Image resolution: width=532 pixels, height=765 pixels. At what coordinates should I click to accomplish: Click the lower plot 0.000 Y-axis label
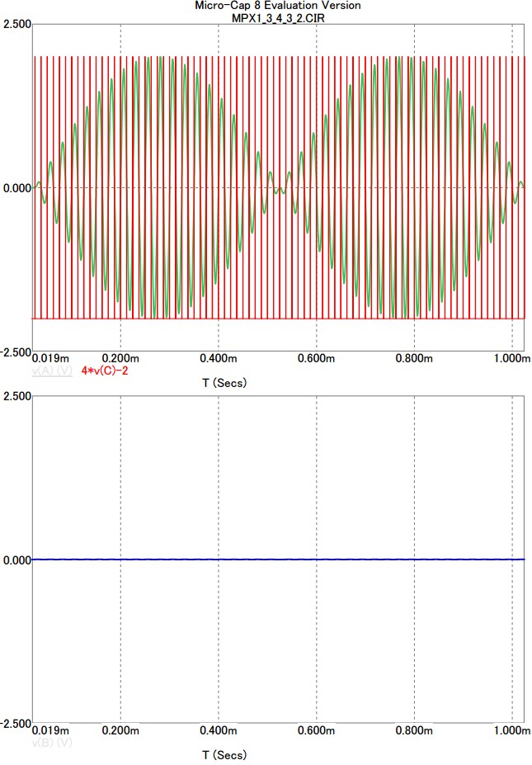16,560
